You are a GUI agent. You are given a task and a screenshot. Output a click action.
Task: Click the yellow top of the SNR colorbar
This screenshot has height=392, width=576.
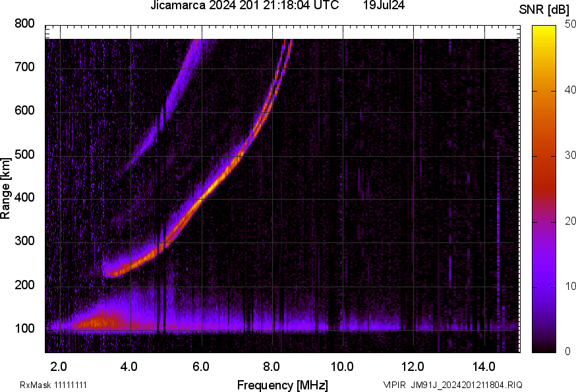544,33
